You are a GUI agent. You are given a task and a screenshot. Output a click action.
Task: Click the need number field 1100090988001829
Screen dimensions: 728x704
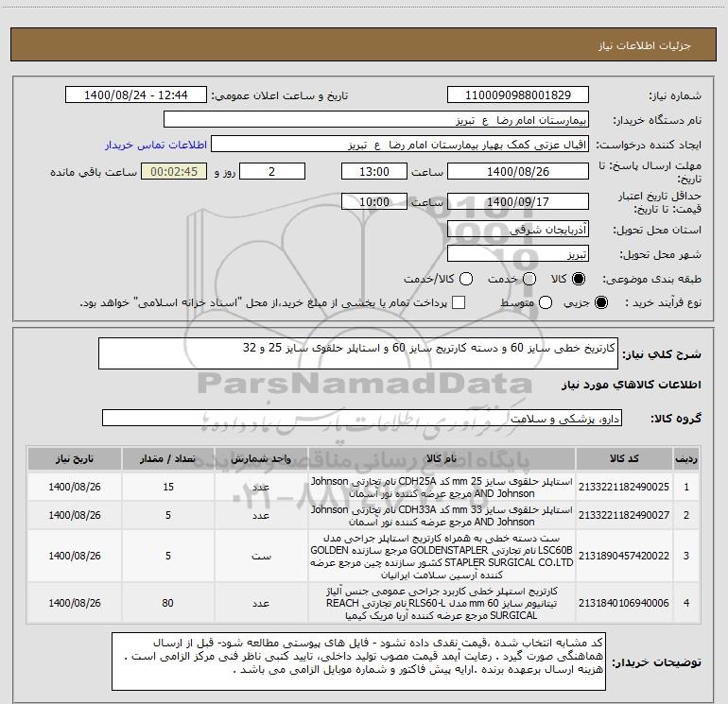[x=518, y=95]
